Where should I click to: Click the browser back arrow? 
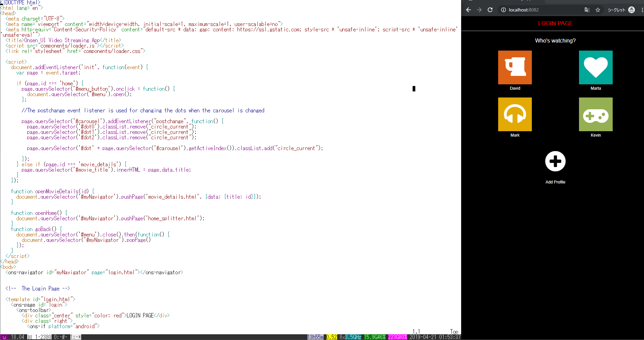pyautogui.click(x=469, y=10)
